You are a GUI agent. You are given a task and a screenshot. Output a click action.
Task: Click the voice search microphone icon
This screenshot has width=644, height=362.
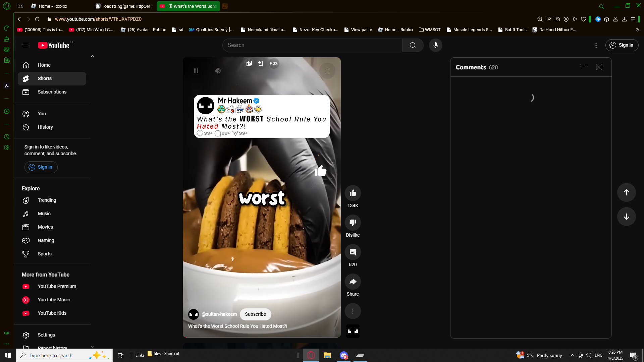click(435, 45)
